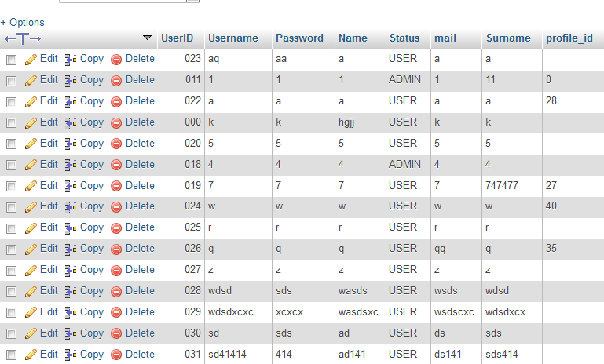Check the row checkbox for UserID 030
The height and width of the screenshot is (364, 604).
11,334
